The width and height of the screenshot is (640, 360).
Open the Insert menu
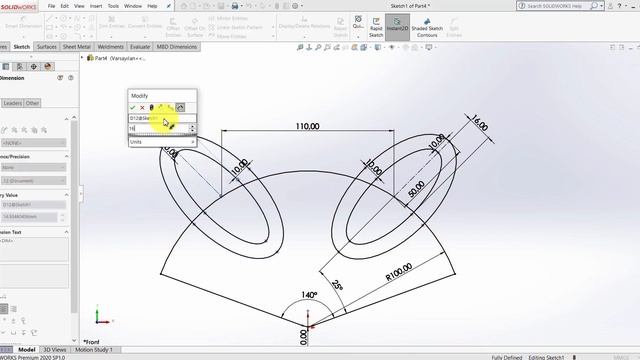coord(96,6)
